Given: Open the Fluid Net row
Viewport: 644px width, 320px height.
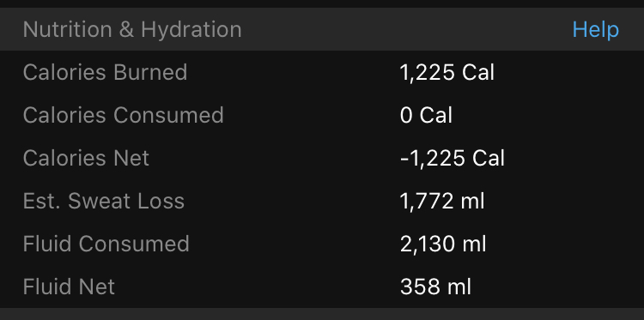Looking at the screenshot, I should pos(322,287).
